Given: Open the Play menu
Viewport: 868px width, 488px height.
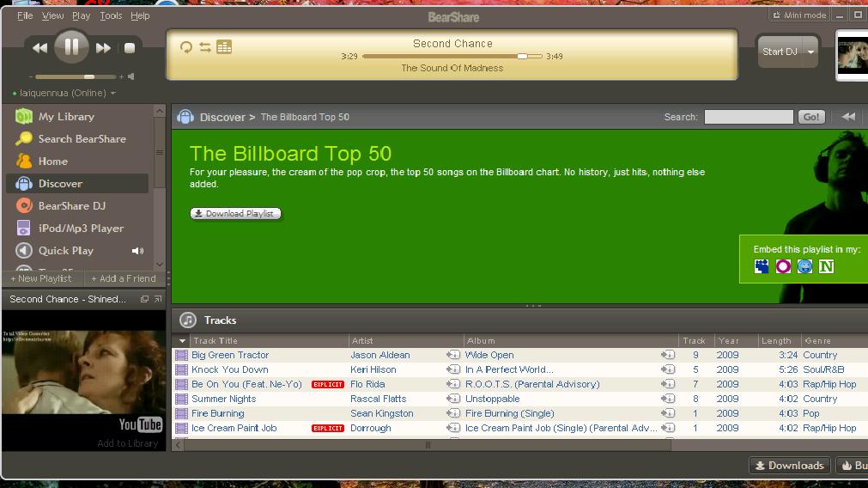Looking at the screenshot, I should point(81,15).
